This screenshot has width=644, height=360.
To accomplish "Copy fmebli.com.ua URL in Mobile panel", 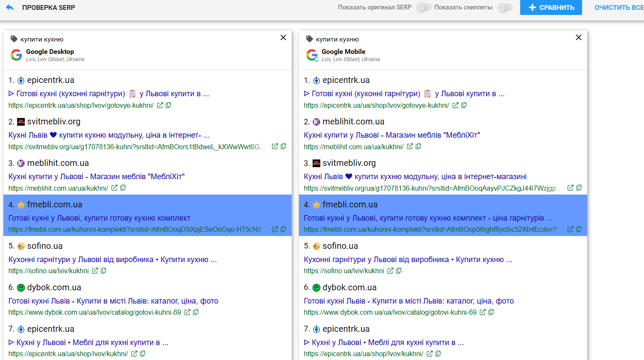I will [579, 229].
